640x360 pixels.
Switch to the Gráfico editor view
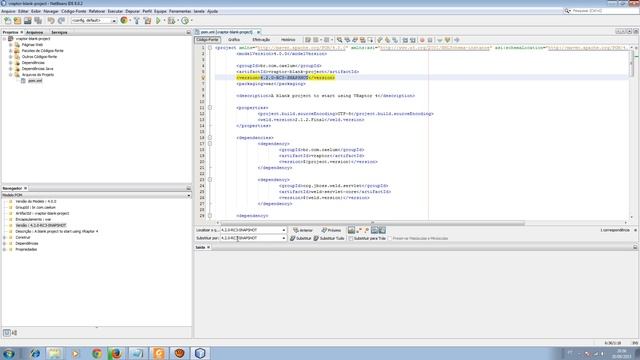pos(234,40)
